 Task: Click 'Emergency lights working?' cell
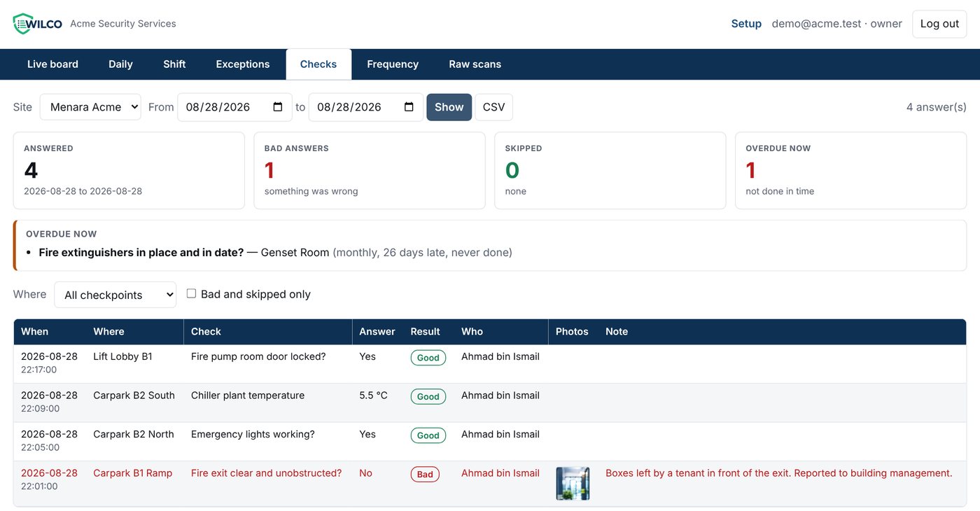[253, 434]
